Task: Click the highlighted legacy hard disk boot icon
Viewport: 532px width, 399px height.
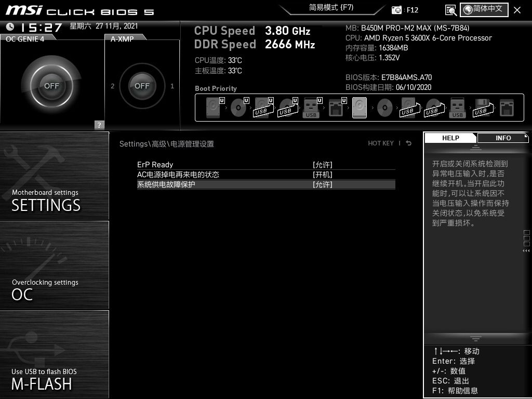Action: [360, 108]
